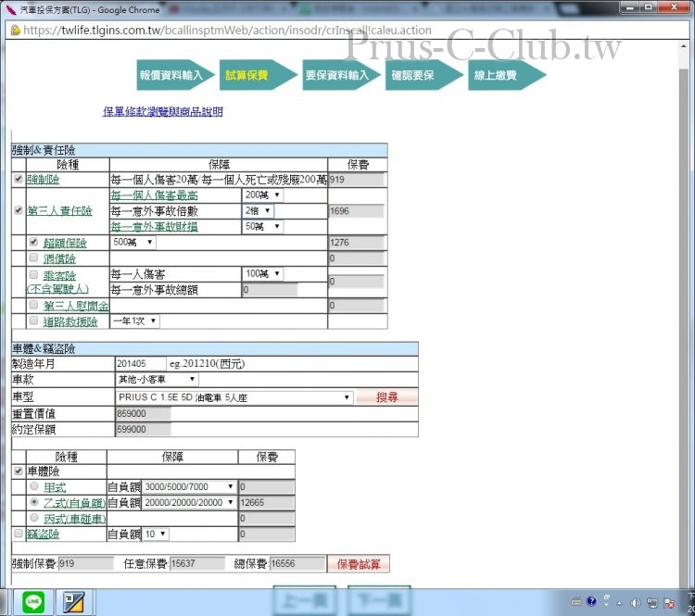
Task: Click the scrollbar up arrow
Action: click(684, 45)
